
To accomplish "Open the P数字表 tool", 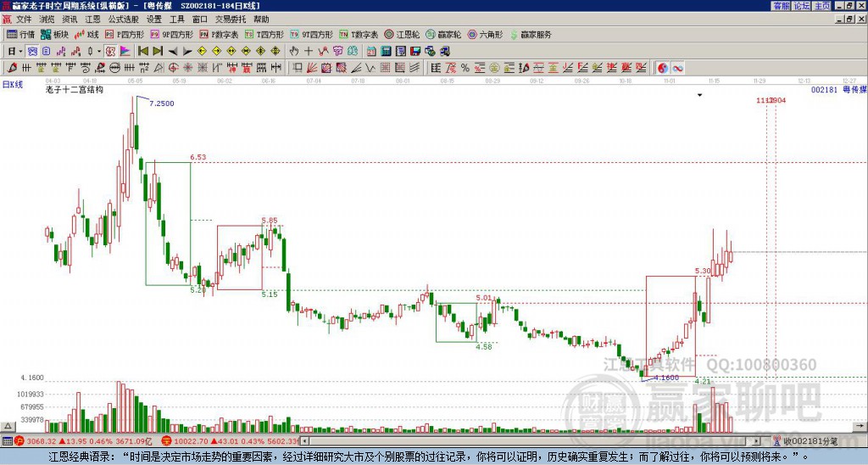I will (x=219, y=34).
